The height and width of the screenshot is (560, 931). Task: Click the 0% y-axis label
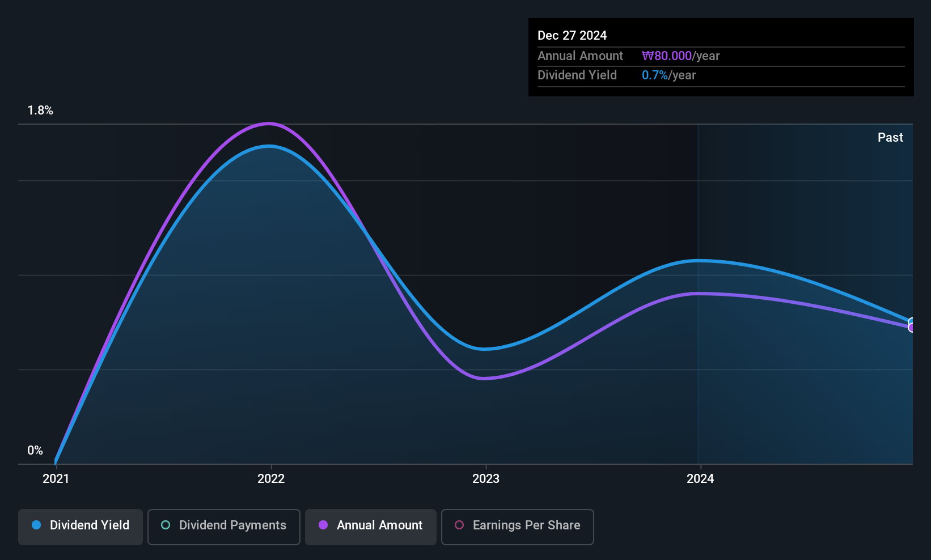pos(35,450)
